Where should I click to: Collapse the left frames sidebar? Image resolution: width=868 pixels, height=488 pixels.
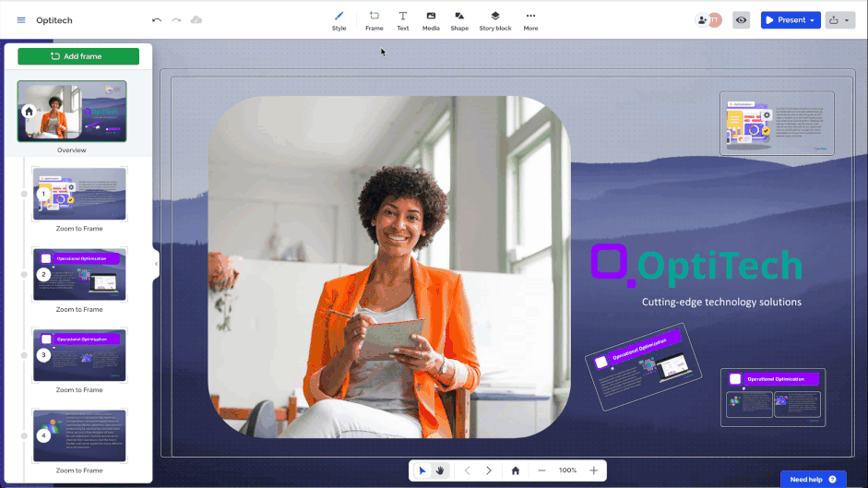pos(156,264)
